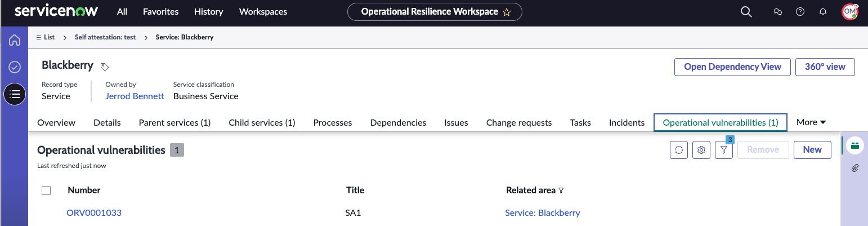Open the Service: Blackberry related area link
This screenshot has height=226, width=868.
click(x=543, y=213)
